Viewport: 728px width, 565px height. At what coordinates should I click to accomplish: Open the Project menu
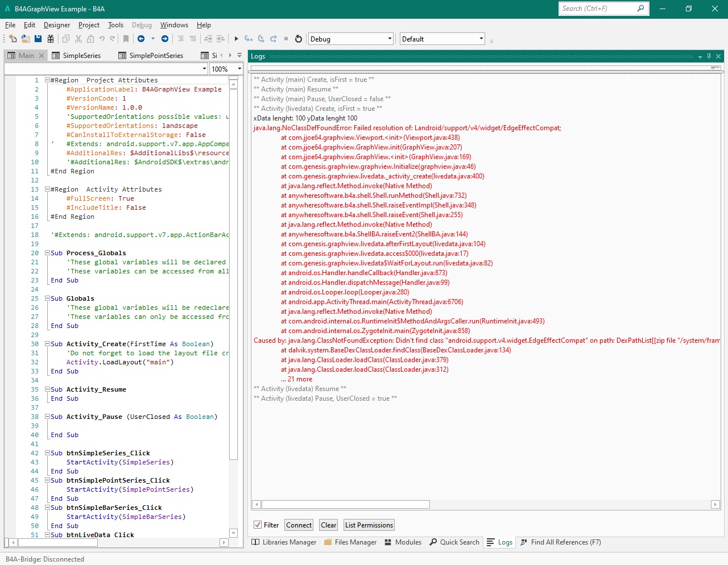89,25
